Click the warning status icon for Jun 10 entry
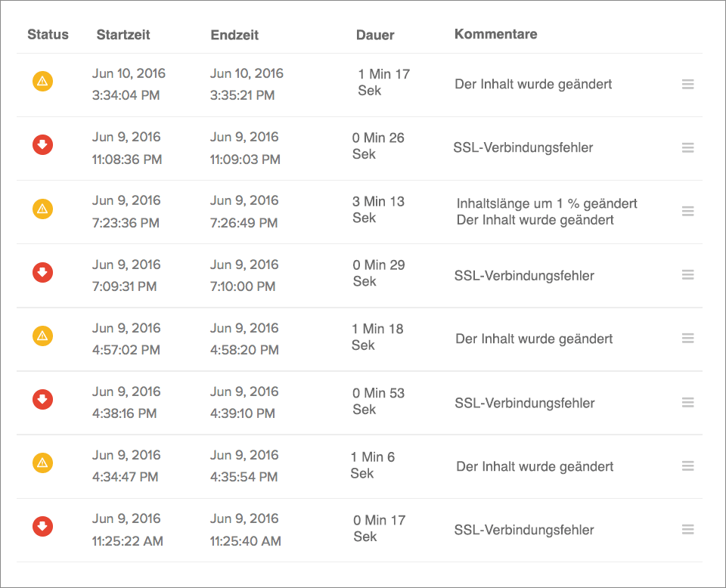This screenshot has height=588, width=726. tap(43, 81)
